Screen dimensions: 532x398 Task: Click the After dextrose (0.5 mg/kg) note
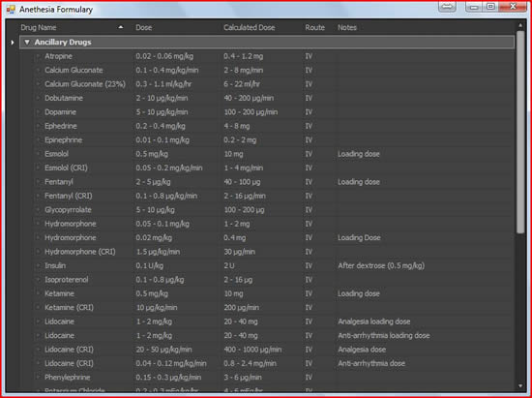pos(381,265)
